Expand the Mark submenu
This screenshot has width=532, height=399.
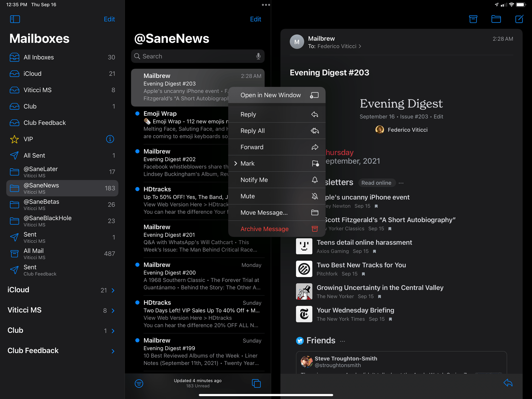click(277, 163)
